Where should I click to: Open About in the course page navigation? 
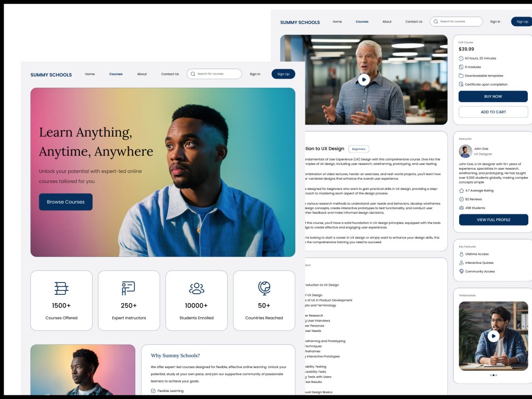tap(387, 21)
